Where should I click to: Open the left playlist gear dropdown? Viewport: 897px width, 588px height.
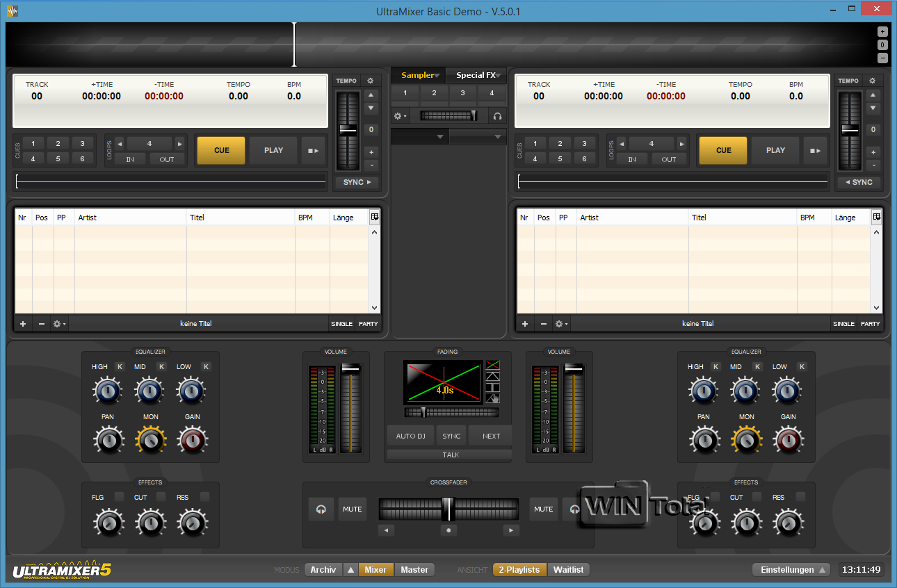60,324
